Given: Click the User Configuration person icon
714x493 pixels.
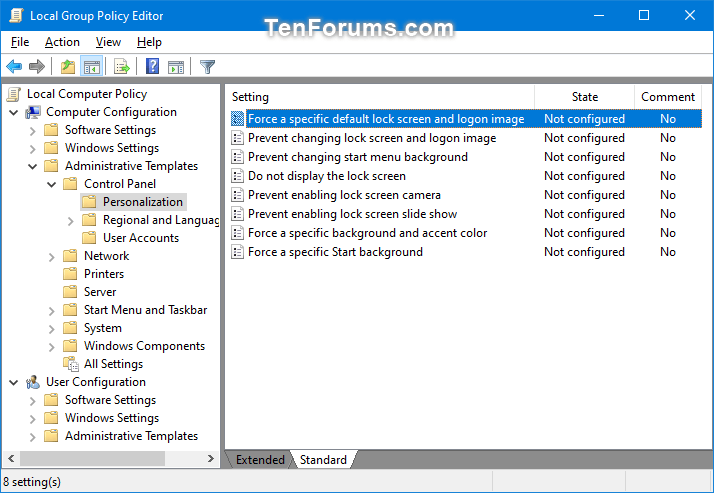Looking at the screenshot, I should [33, 382].
